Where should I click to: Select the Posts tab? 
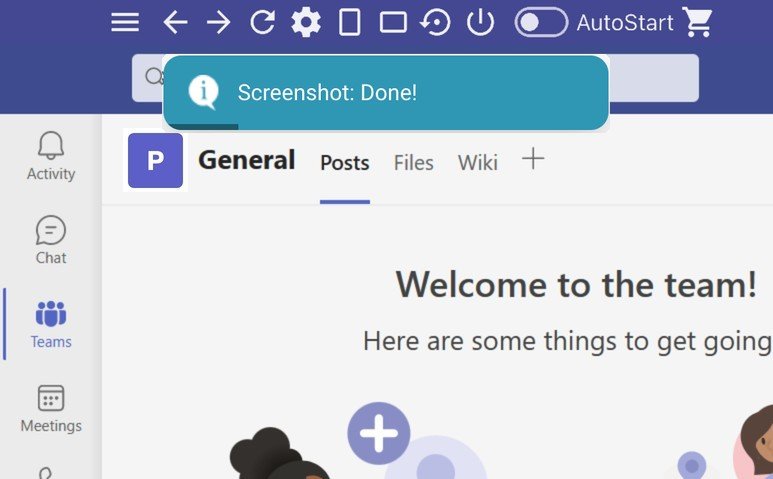[x=345, y=163]
